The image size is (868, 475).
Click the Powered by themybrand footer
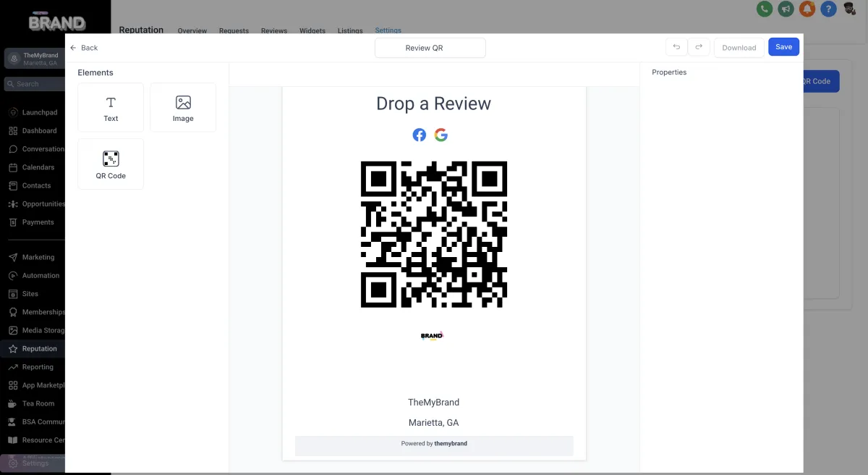434,444
